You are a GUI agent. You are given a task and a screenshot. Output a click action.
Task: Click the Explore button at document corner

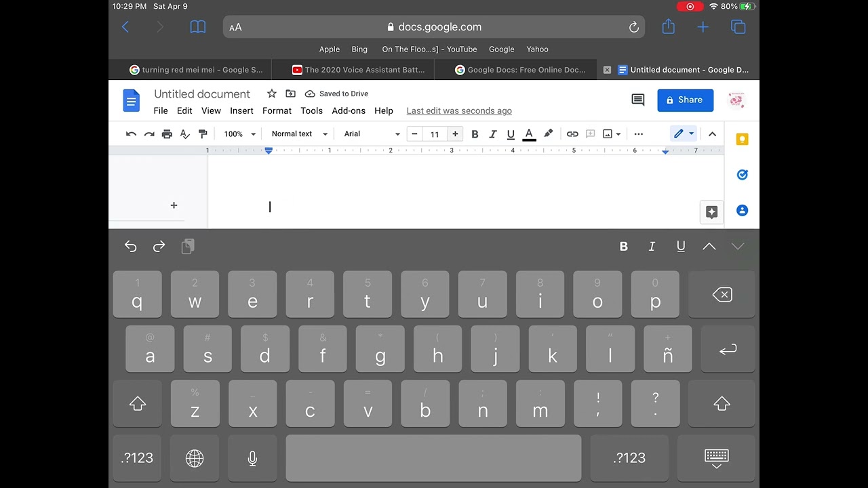[x=711, y=212]
